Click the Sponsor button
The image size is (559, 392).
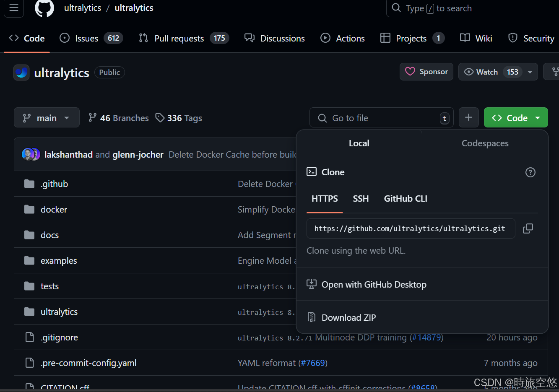426,72
